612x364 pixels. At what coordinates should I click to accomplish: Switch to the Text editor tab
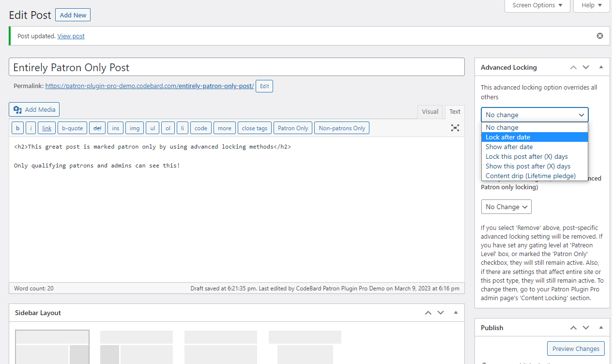click(x=455, y=112)
